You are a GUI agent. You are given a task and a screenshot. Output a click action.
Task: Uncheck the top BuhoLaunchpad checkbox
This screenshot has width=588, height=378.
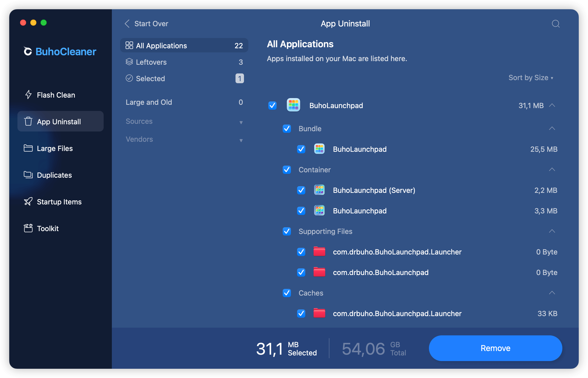click(272, 105)
